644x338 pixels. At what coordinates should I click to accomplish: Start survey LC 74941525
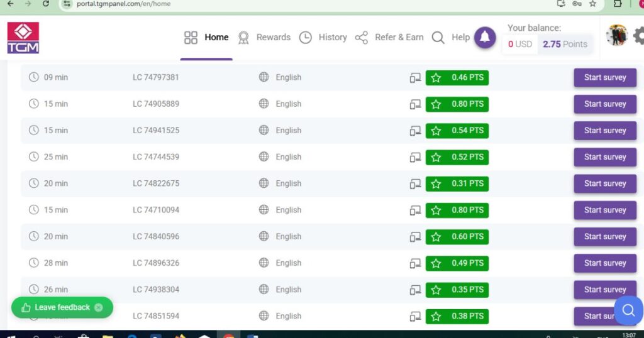tap(605, 131)
